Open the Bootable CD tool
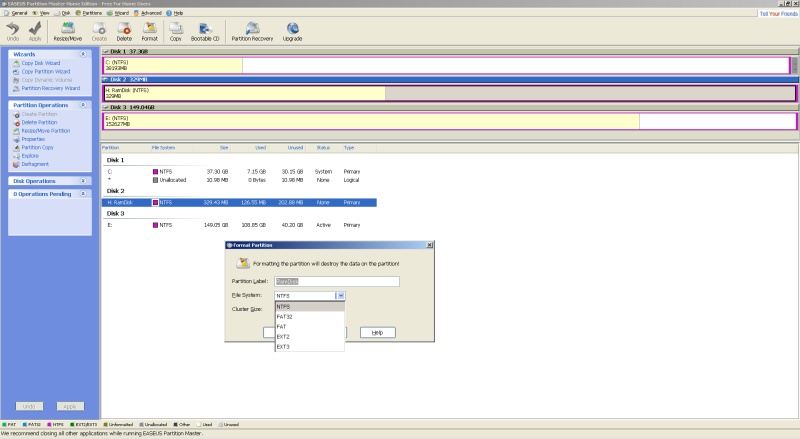The width and height of the screenshot is (800, 439). point(205,32)
